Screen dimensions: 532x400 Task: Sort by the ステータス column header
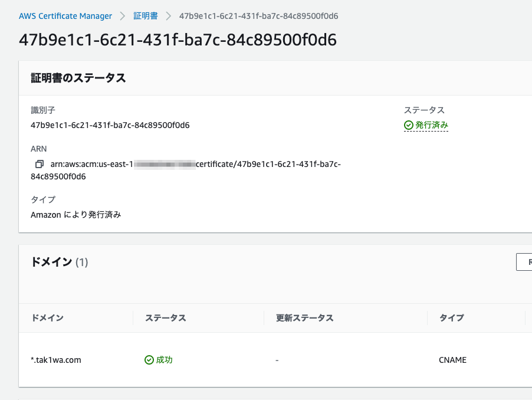point(166,318)
